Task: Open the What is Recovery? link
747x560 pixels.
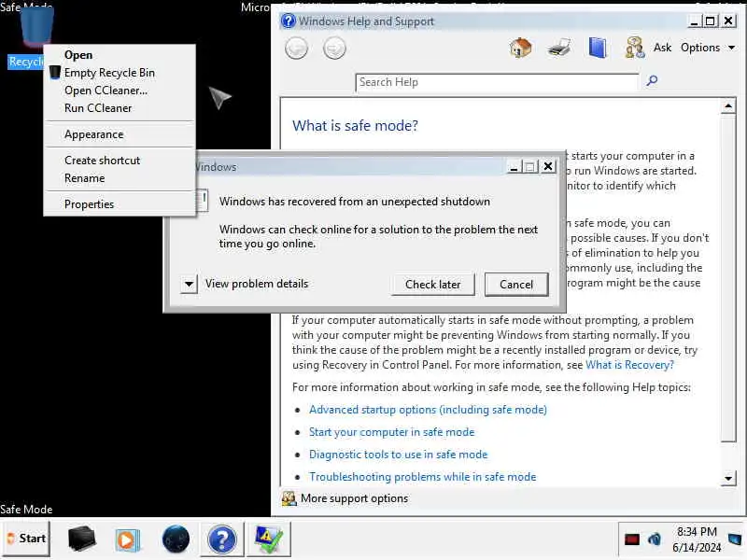Action: click(x=629, y=365)
